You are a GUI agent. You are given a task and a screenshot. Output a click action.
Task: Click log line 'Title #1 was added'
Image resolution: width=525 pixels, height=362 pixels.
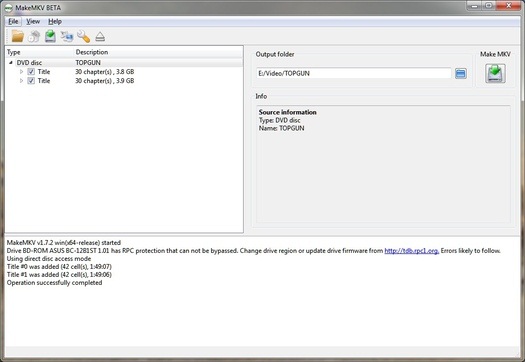click(x=59, y=275)
